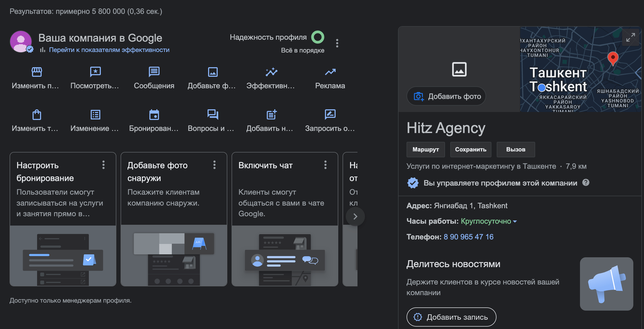
Task: Click the image placeholder icon in photo area
Action: pyautogui.click(x=459, y=69)
